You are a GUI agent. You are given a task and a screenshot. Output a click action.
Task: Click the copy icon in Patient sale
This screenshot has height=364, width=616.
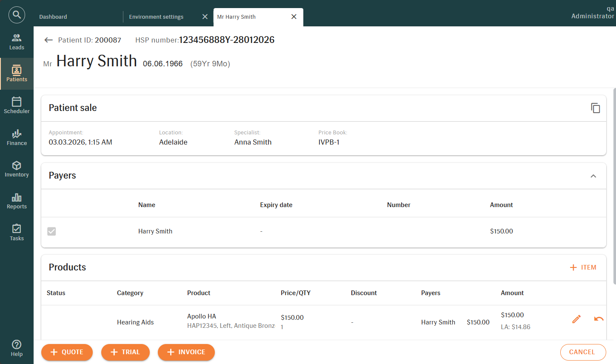pyautogui.click(x=595, y=108)
